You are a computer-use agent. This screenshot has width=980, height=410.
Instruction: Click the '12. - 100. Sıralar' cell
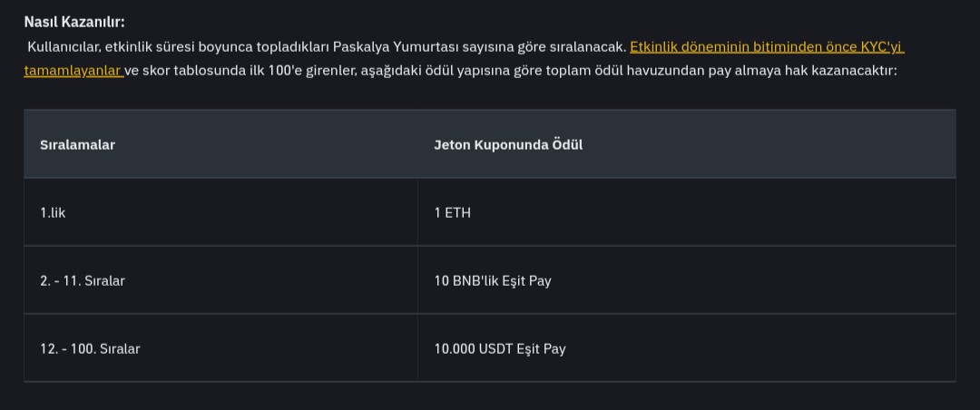[220, 348]
